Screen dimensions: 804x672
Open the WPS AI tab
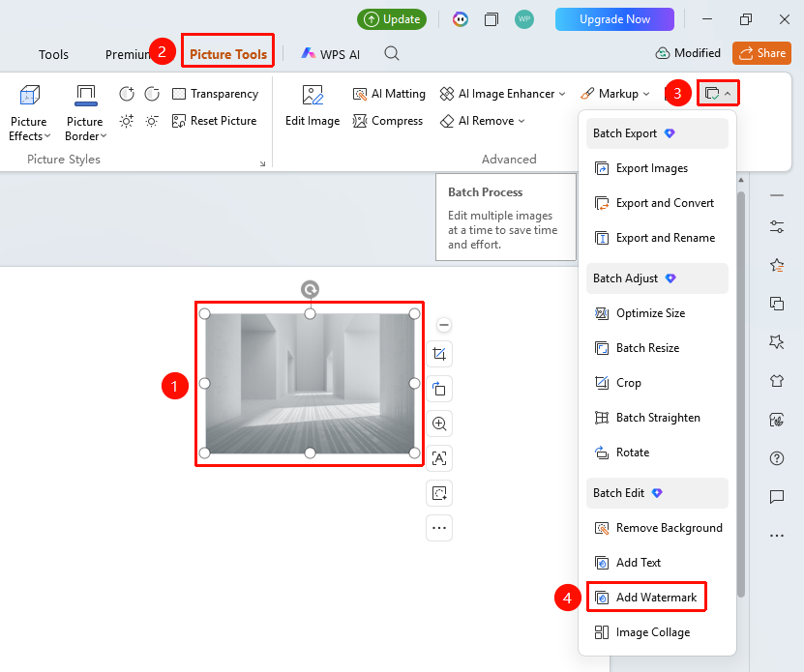tap(331, 54)
